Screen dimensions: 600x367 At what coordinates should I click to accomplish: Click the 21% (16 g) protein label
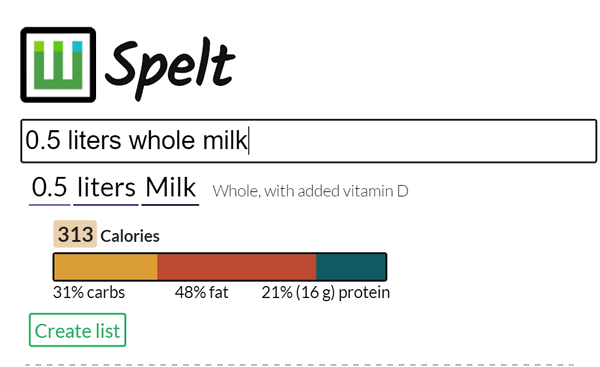(326, 293)
